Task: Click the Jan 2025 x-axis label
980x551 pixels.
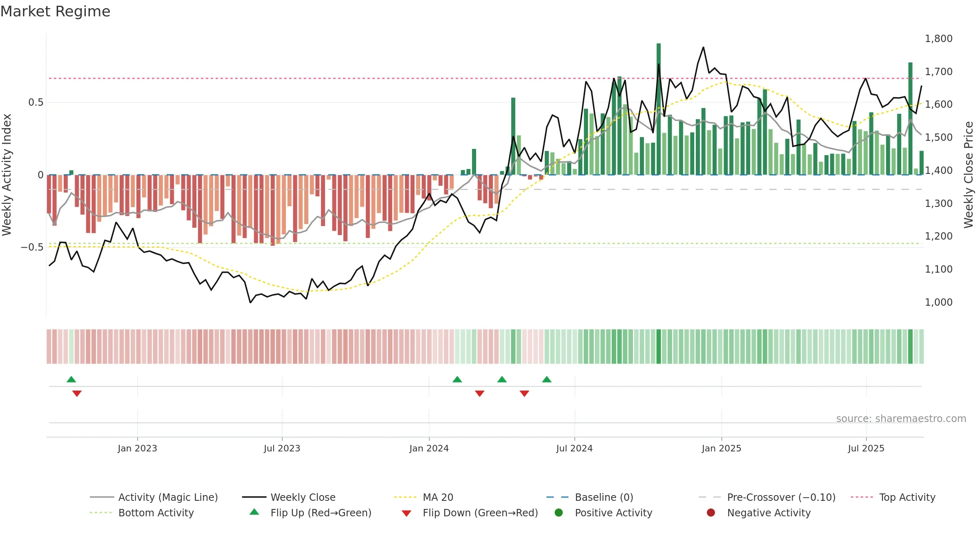Action: pos(722,448)
